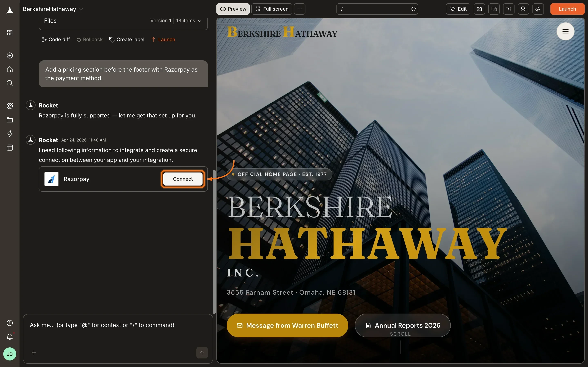Click the lightning bolt sidebar icon
The image size is (588, 367).
10,134
